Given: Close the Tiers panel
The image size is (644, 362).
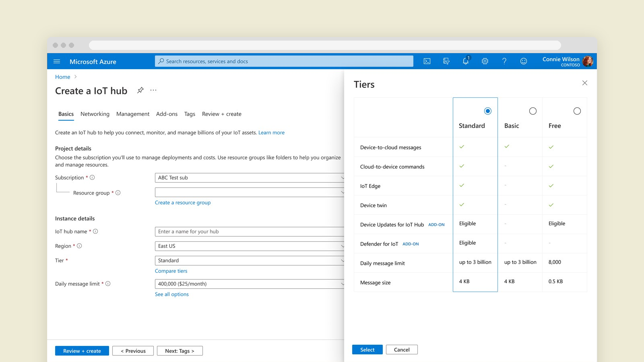Looking at the screenshot, I should (585, 83).
